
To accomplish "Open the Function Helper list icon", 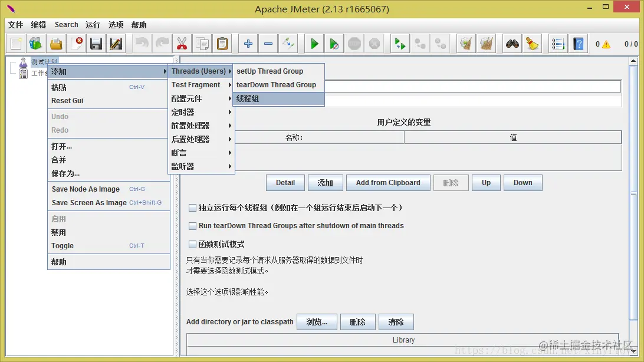I will [558, 44].
